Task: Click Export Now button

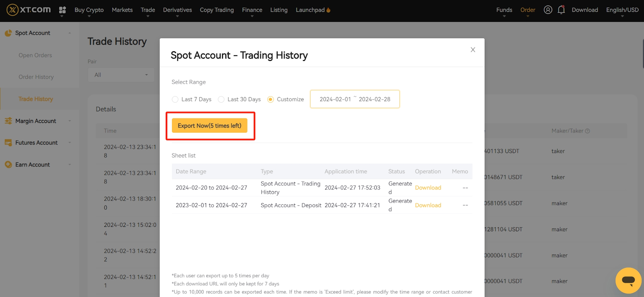Action: (x=209, y=126)
